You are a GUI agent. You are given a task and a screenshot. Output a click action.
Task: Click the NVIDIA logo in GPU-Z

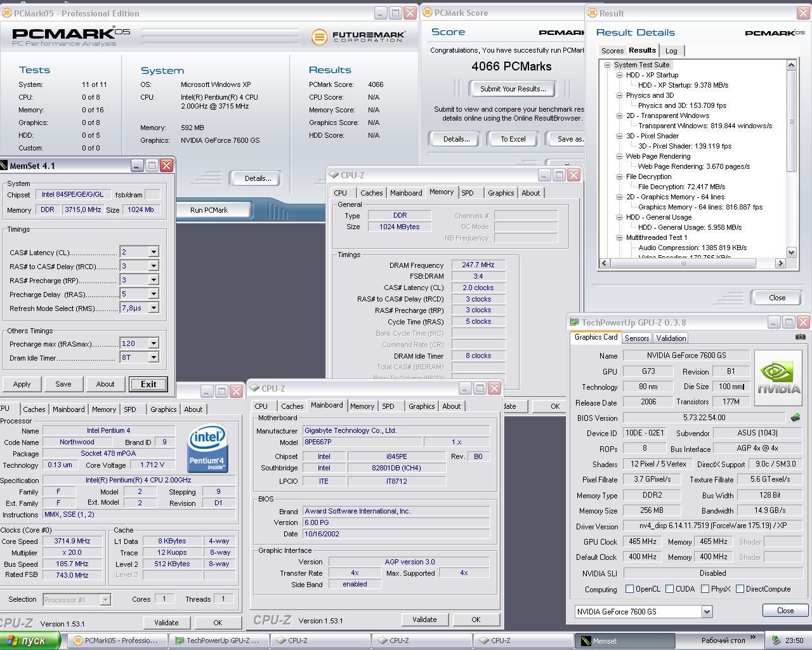tap(779, 378)
